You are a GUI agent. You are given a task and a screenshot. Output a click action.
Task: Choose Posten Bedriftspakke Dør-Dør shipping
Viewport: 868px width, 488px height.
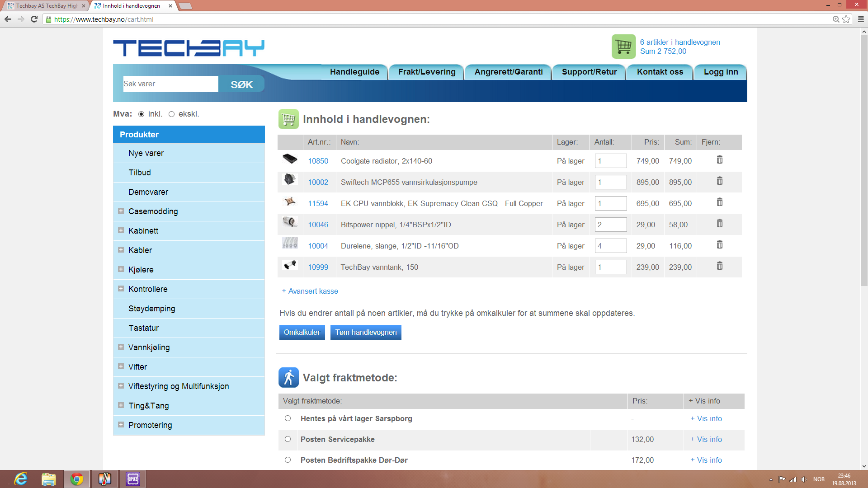tap(288, 460)
